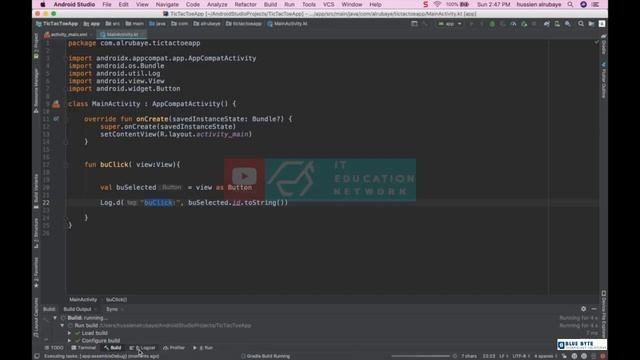Click TicTacToeApp breadcrumb in navigation bar

click(x=57, y=24)
